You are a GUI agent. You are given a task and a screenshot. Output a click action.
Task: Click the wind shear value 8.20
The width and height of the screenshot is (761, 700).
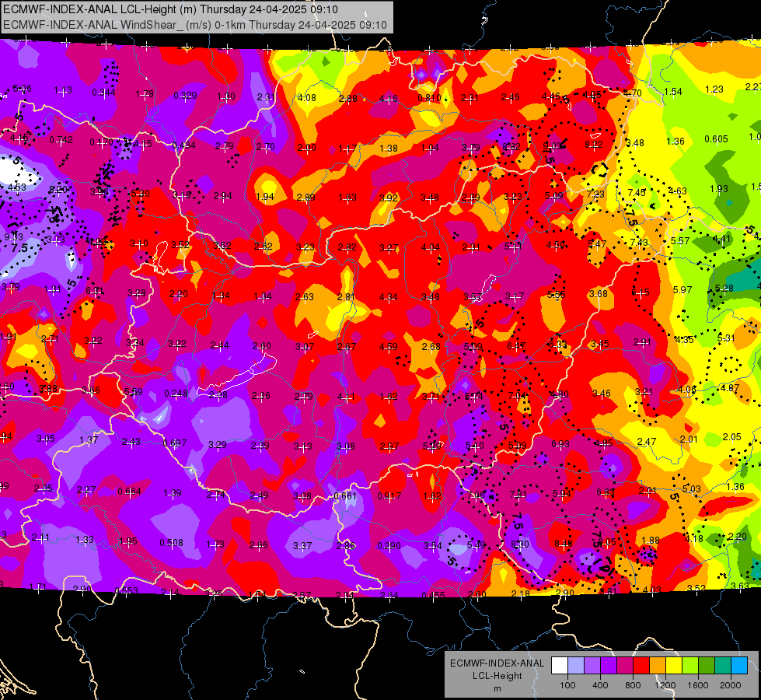[58, 190]
